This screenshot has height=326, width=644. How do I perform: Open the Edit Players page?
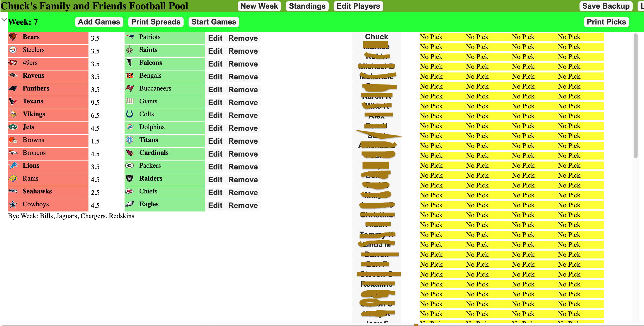(x=358, y=6)
